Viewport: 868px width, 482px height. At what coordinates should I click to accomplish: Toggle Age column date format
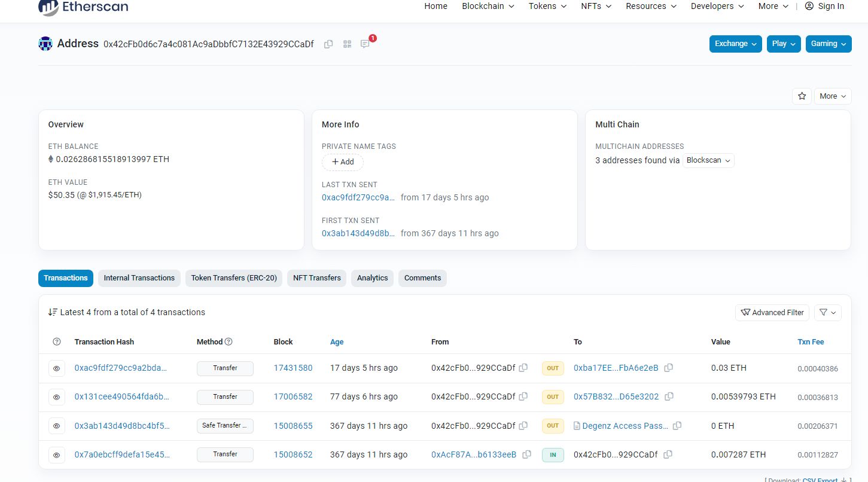(x=337, y=342)
